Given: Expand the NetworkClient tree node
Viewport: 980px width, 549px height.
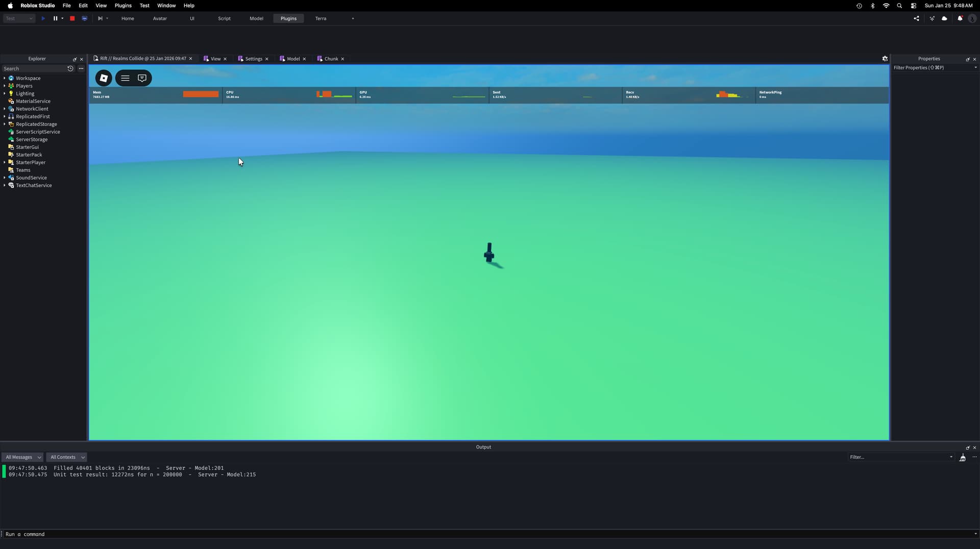Looking at the screenshot, I should 5,109.
